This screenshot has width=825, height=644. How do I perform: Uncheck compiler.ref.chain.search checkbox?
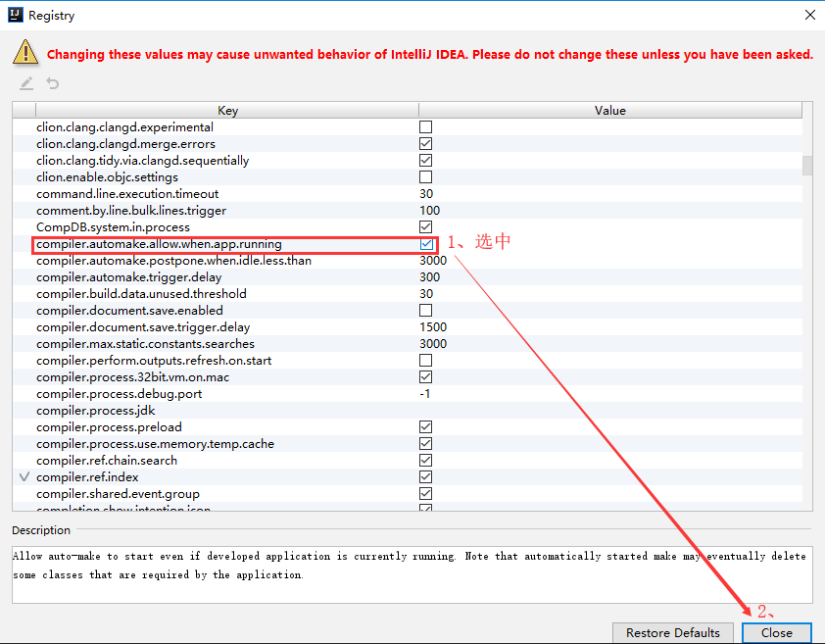tap(425, 461)
